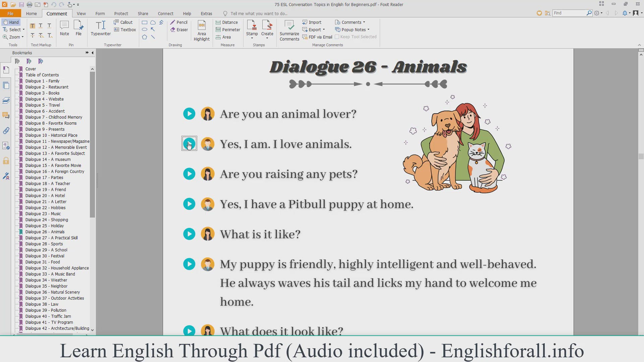This screenshot has width=644, height=362.
Task: Open the File menu
Action: click(x=10, y=14)
